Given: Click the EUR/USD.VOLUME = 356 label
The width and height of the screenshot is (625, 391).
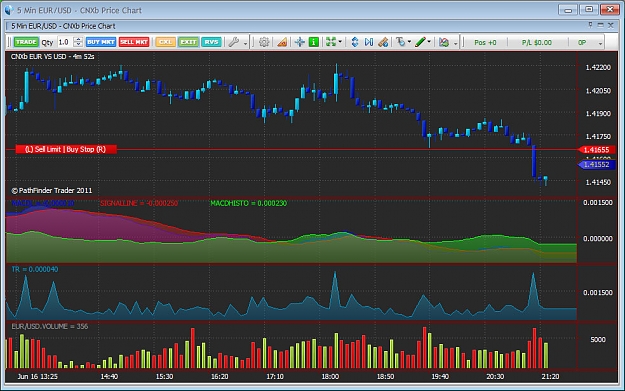Looking at the screenshot, I should [49, 326].
